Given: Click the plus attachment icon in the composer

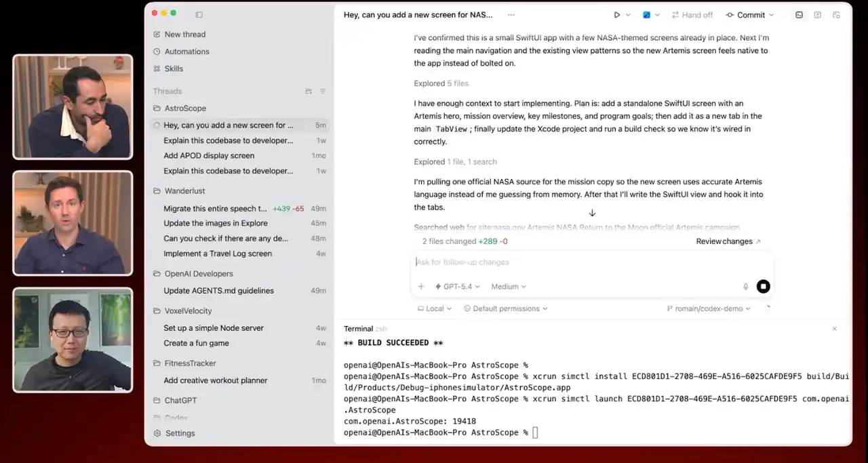Looking at the screenshot, I should (421, 287).
